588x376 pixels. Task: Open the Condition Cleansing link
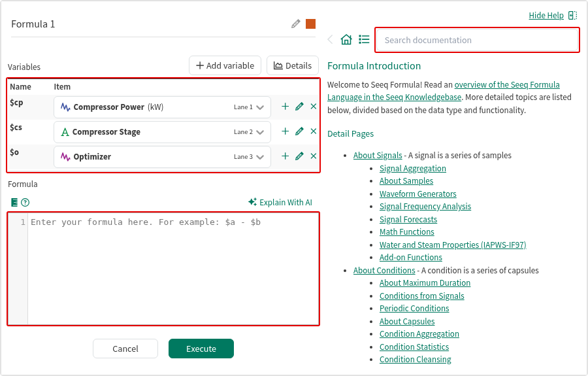click(x=415, y=360)
